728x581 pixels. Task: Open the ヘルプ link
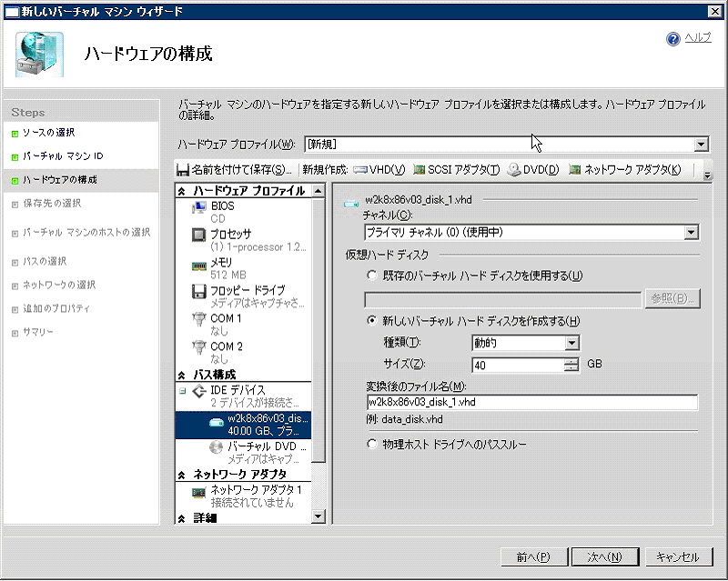pos(692,39)
